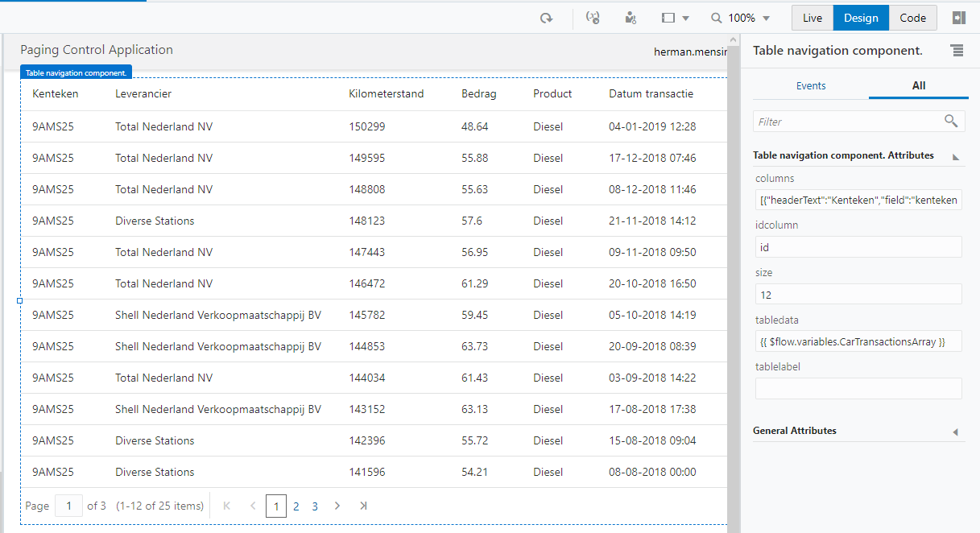
Task: Select the All tab in properties panel
Action: [x=918, y=85]
